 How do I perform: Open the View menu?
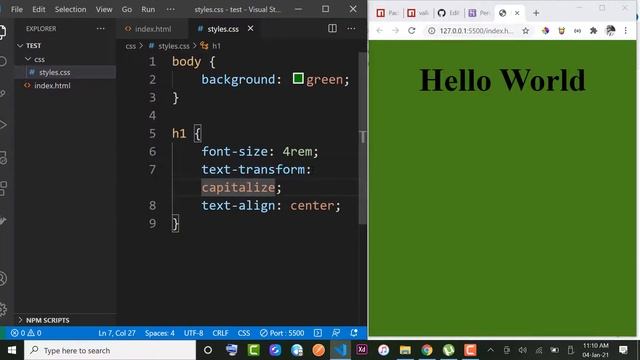coord(104,9)
